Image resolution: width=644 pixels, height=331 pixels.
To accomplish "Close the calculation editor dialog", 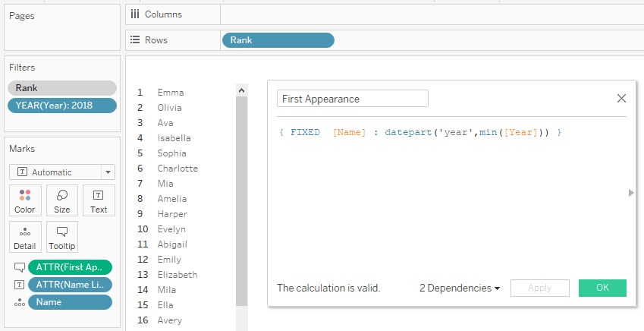I will (x=621, y=99).
